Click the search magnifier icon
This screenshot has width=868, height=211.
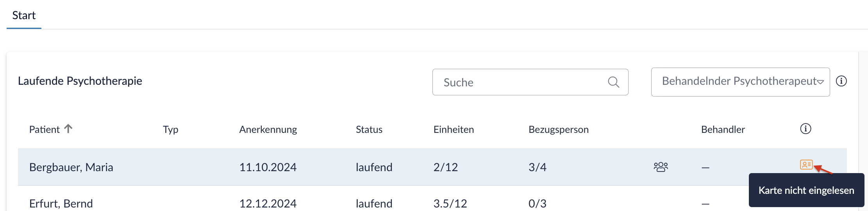[613, 82]
